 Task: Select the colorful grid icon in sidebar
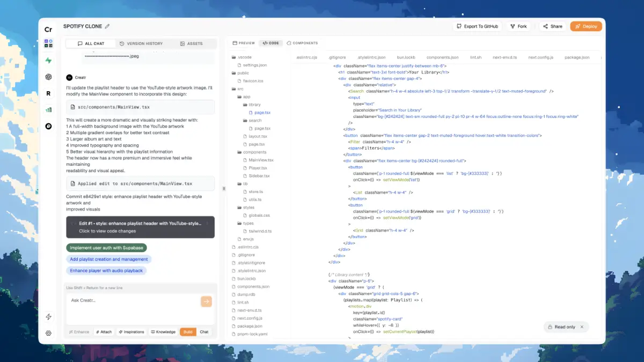[48, 44]
